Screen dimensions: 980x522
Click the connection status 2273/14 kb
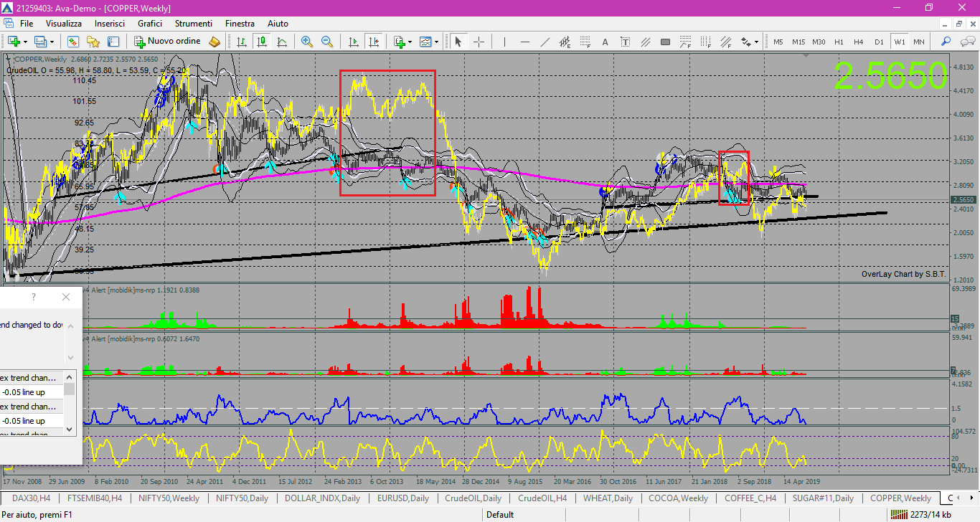pyautogui.click(x=930, y=514)
